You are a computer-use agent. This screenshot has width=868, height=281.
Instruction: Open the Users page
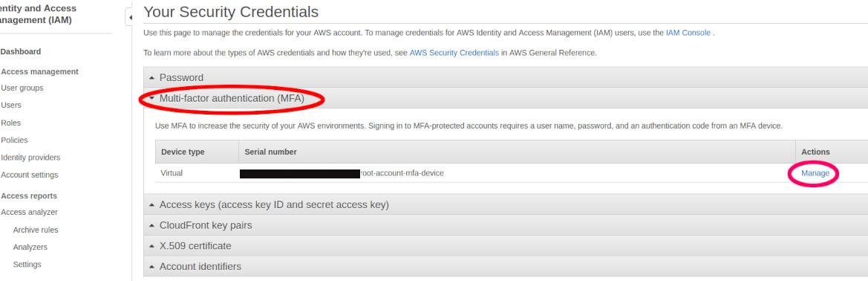(x=11, y=105)
